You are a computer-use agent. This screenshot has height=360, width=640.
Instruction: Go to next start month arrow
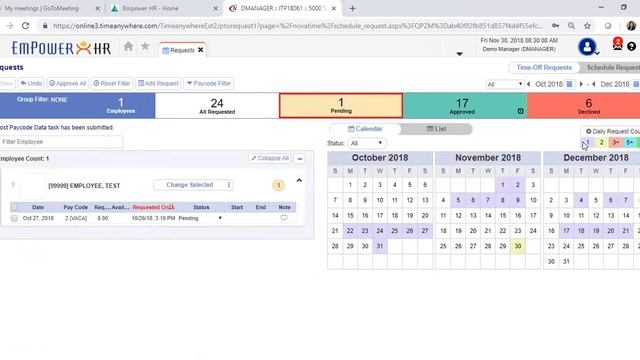point(581,84)
